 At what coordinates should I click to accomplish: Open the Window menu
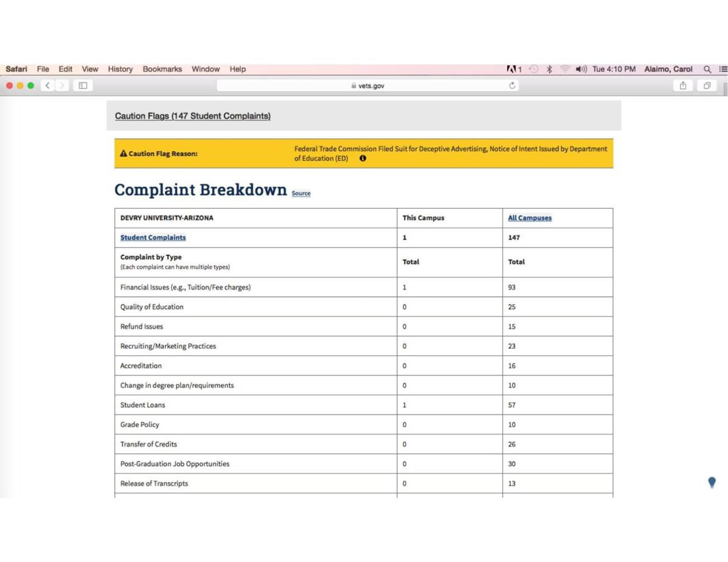pos(205,69)
